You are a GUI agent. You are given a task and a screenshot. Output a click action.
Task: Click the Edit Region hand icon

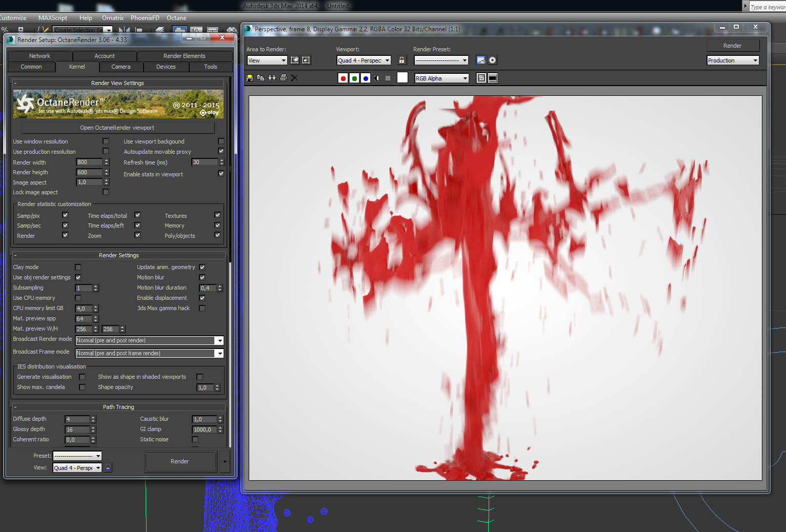coord(295,60)
